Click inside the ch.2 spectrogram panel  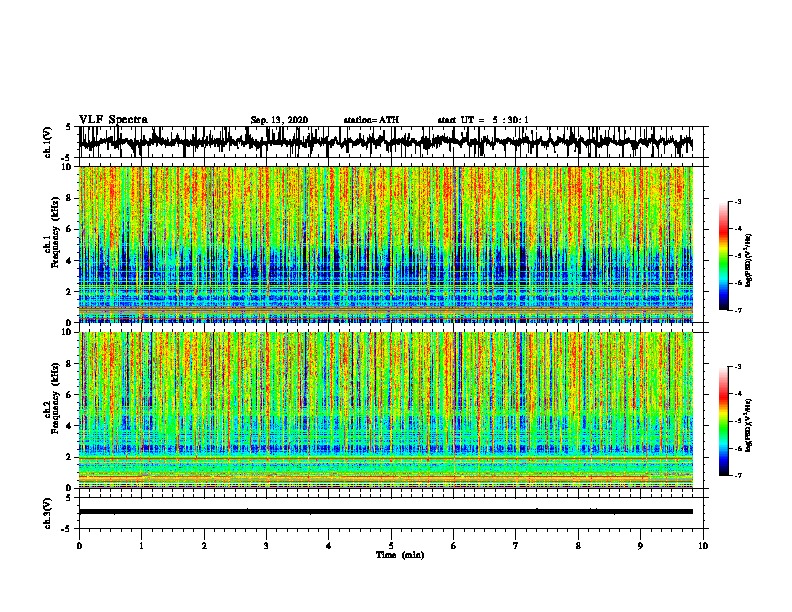(x=386, y=410)
